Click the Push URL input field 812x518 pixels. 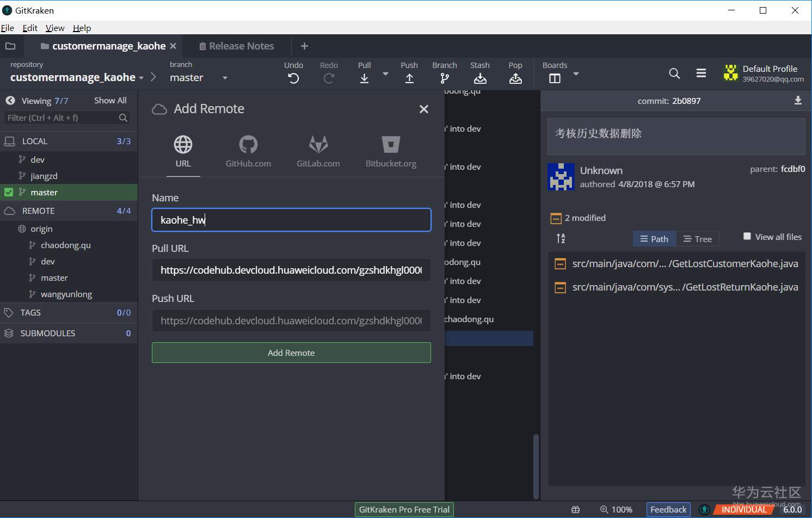291,320
